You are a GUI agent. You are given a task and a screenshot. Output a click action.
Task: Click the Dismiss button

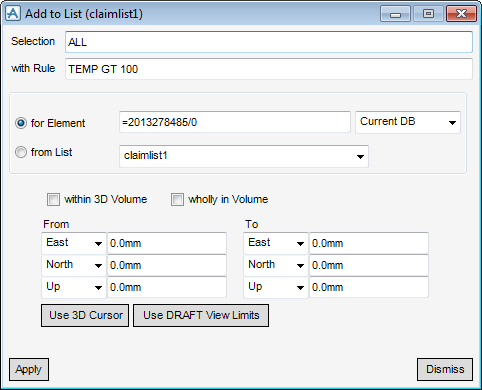(445, 369)
